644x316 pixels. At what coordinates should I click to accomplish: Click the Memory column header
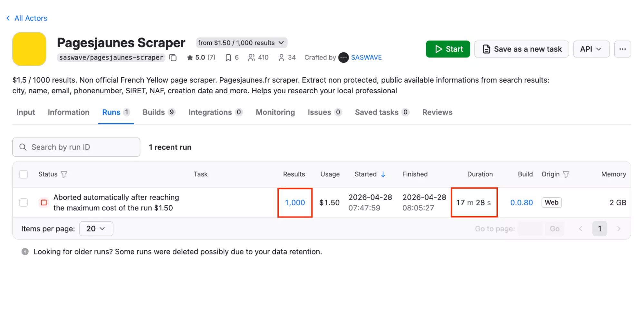pos(614,174)
